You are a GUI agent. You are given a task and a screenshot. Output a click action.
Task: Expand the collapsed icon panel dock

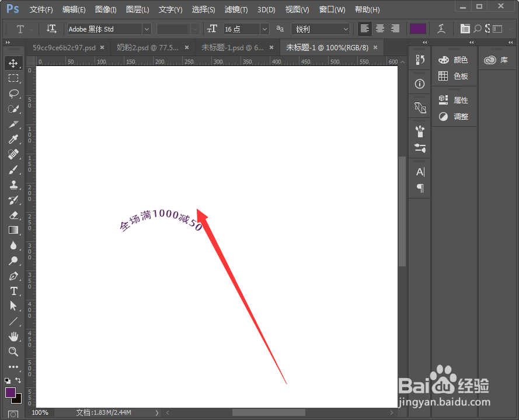tap(424, 43)
